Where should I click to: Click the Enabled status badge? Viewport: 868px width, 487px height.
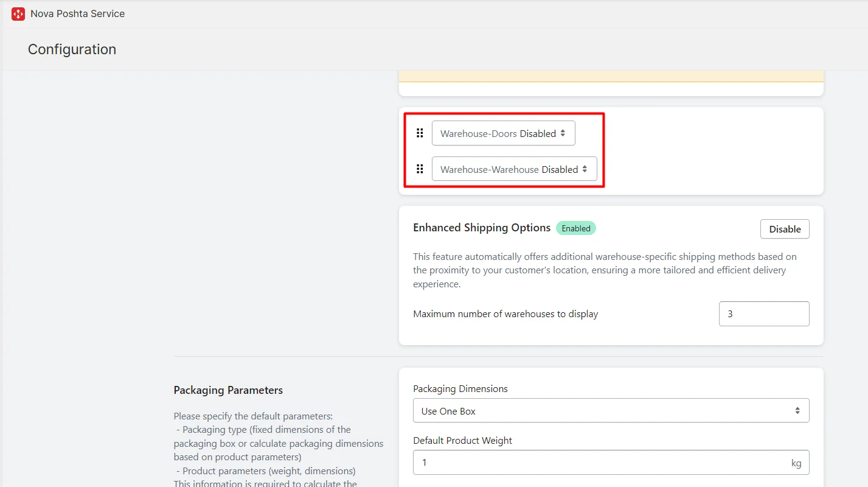click(x=576, y=228)
